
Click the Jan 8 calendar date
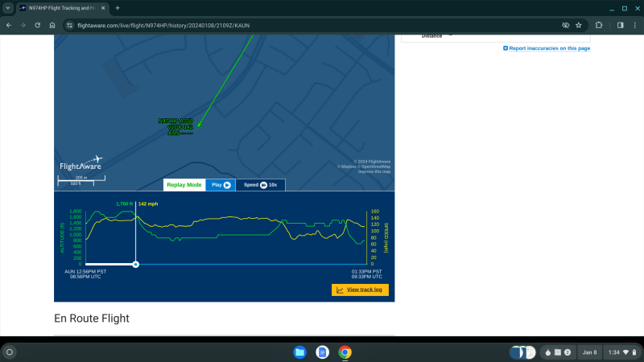589,352
